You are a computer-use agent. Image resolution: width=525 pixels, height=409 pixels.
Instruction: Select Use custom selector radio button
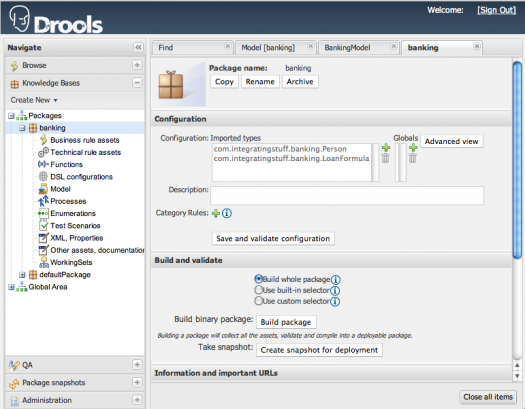click(258, 301)
